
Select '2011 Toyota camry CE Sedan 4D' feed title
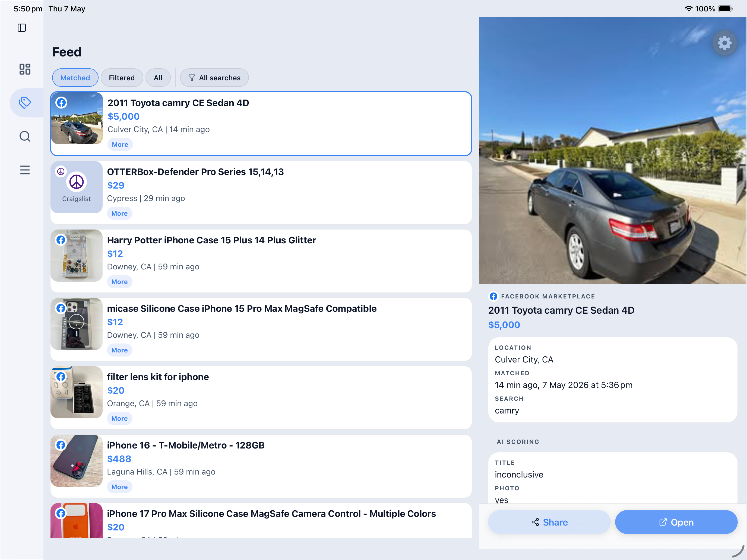178,103
